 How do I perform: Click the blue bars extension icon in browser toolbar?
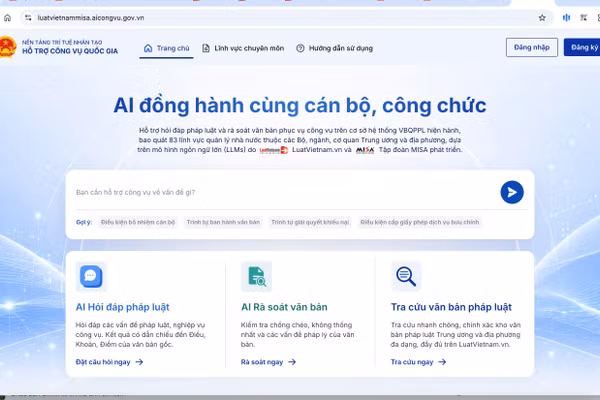pyautogui.click(x=566, y=18)
